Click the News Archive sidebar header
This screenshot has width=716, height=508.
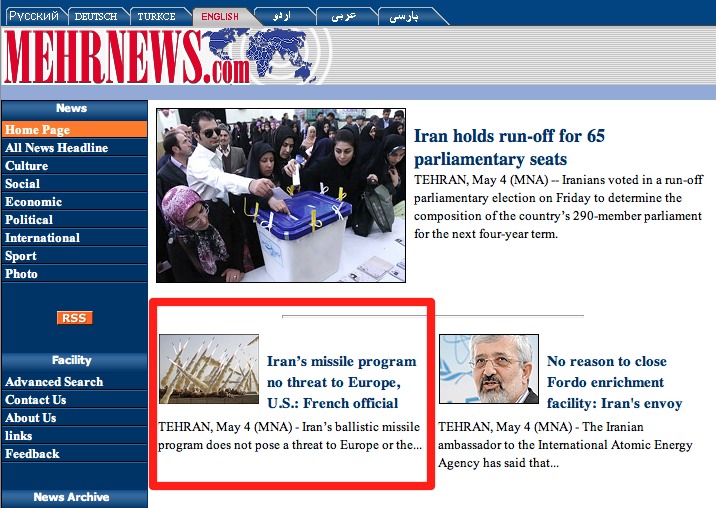click(x=74, y=497)
